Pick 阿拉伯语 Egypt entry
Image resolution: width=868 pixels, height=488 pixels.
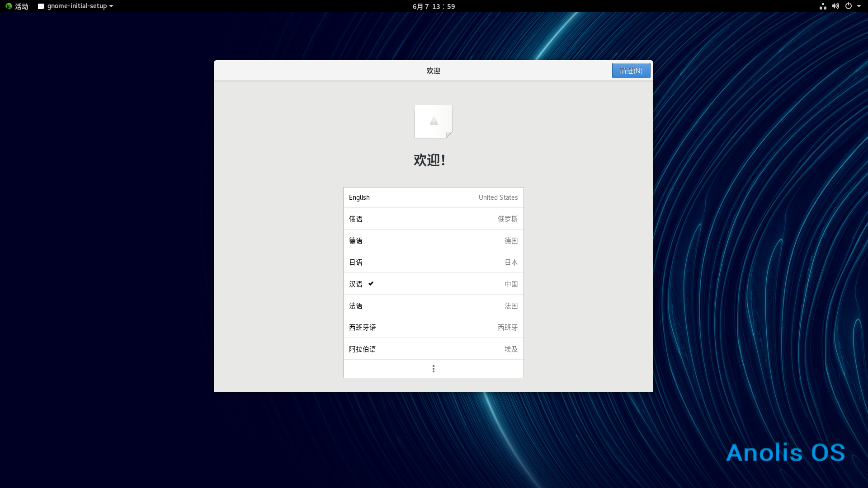pyautogui.click(x=433, y=349)
